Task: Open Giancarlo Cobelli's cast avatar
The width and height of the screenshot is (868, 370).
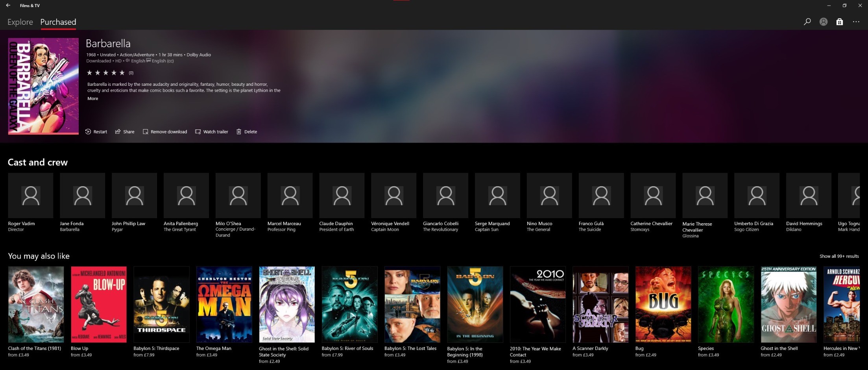Action: pos(445,196)
